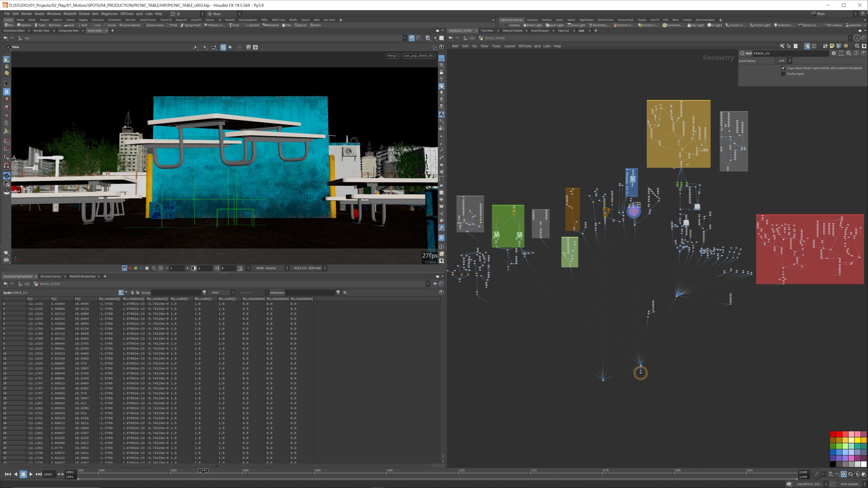The image size is (868, 488).
Task: Open the parameter pane info icon
Action: pos(856,53)
